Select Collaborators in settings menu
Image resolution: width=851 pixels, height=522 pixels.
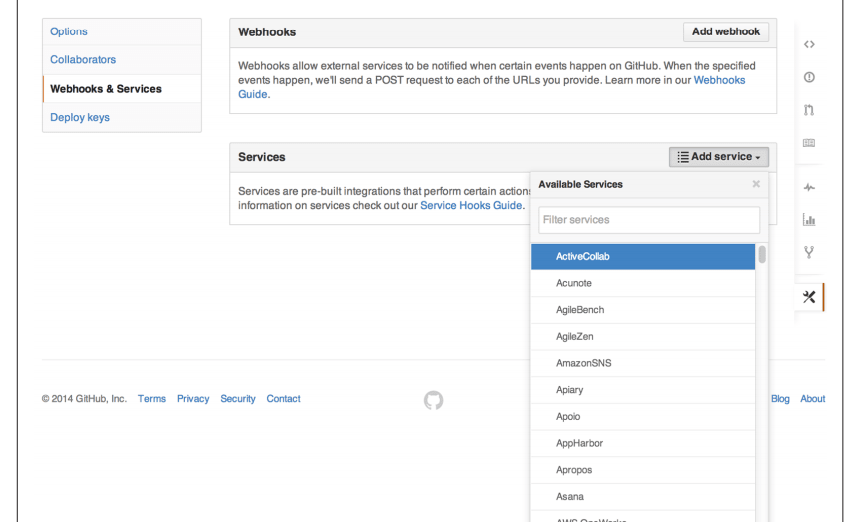(x=82, y=60)
